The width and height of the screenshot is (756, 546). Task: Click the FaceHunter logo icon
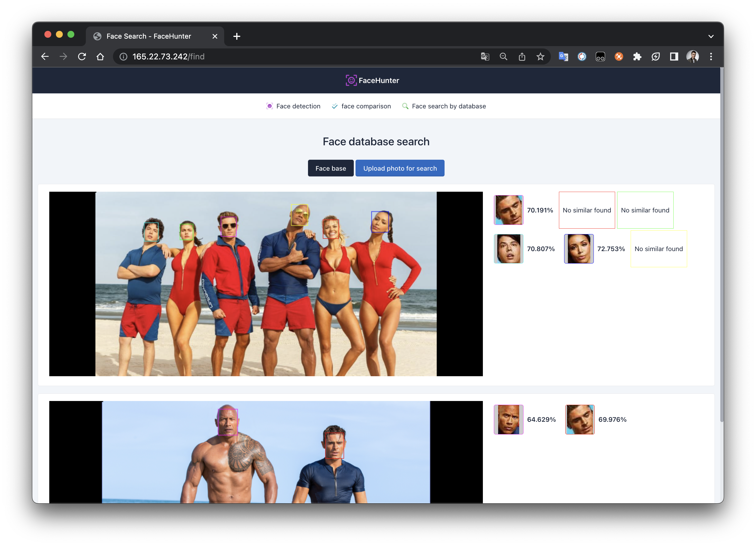351,80
